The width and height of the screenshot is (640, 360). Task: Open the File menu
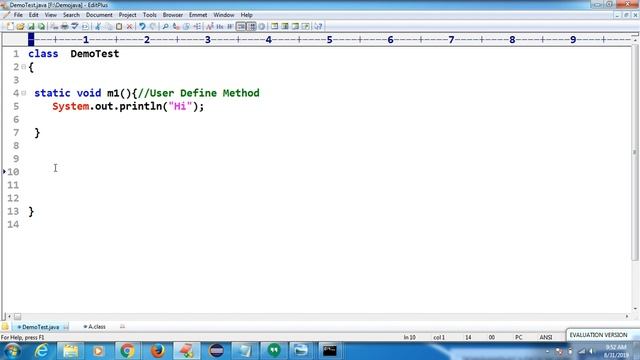(x=18, y=15)
